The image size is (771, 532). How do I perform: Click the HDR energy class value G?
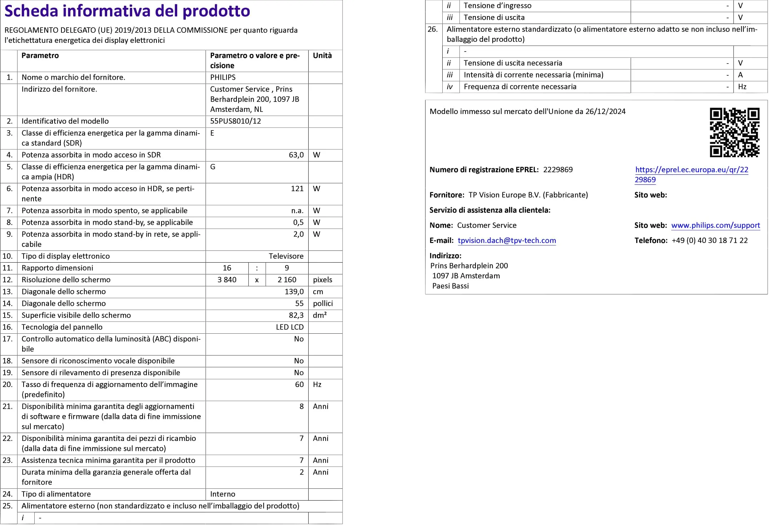point(213,167)
